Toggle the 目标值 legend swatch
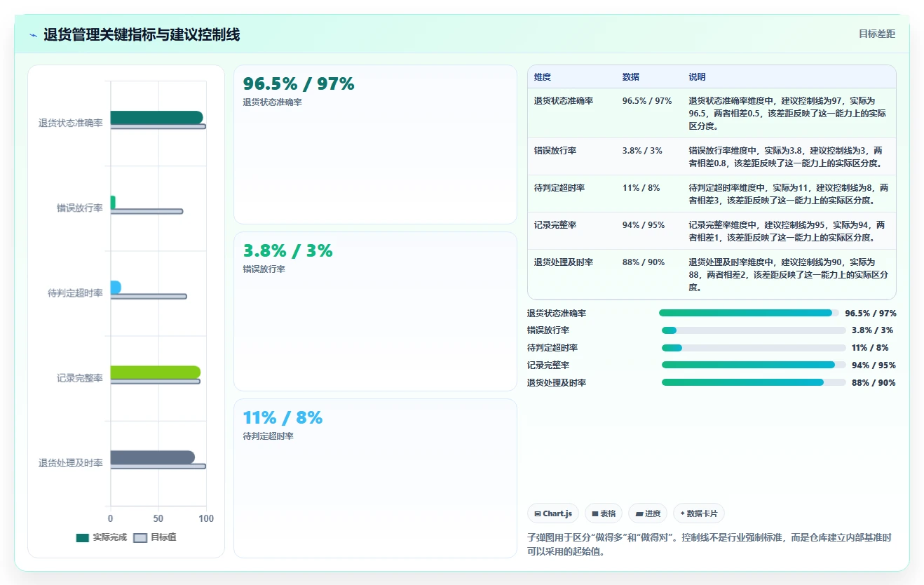 [x=140, y=538]
